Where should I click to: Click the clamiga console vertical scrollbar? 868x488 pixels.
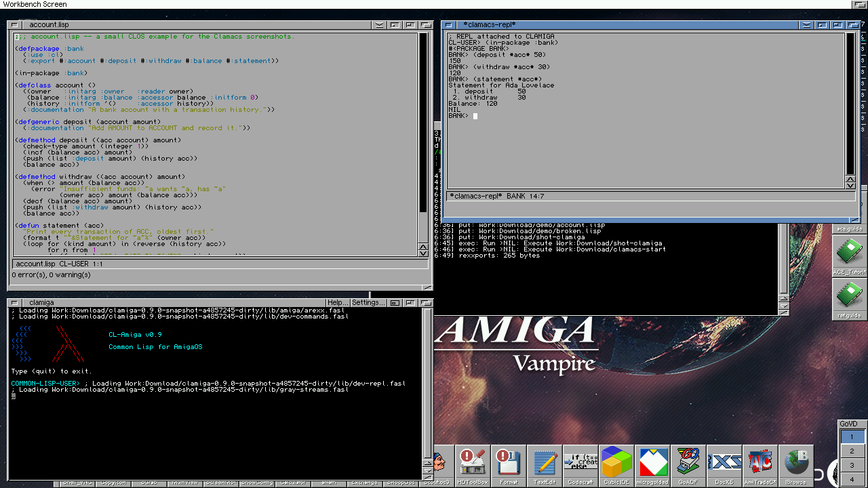pyautogui.click(x=428, y=383)
